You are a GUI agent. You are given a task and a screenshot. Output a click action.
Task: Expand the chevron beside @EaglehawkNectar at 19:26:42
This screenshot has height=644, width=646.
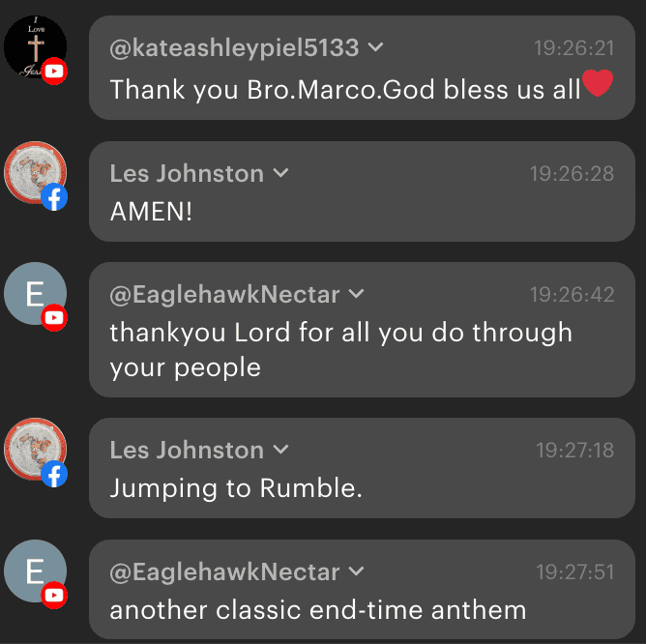pos(356,294)
